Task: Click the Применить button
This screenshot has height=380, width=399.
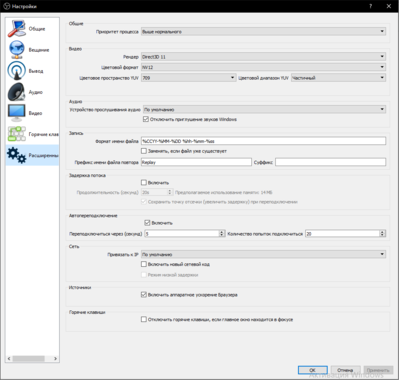Action: 378,370
